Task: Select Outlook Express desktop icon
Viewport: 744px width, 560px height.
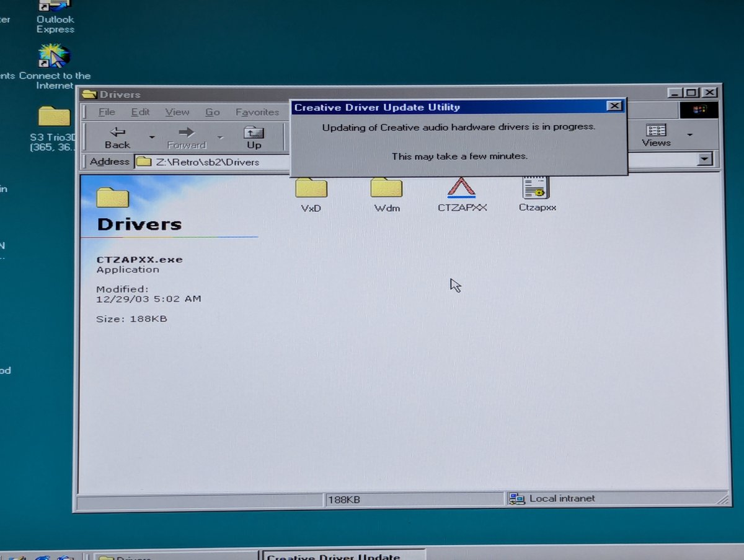Action: 55,17
